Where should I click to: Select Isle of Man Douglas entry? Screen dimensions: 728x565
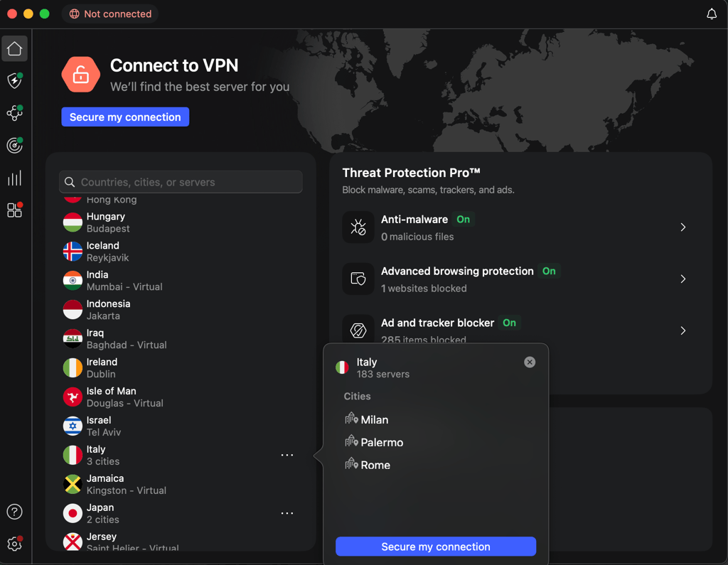(x=181, y=397)
